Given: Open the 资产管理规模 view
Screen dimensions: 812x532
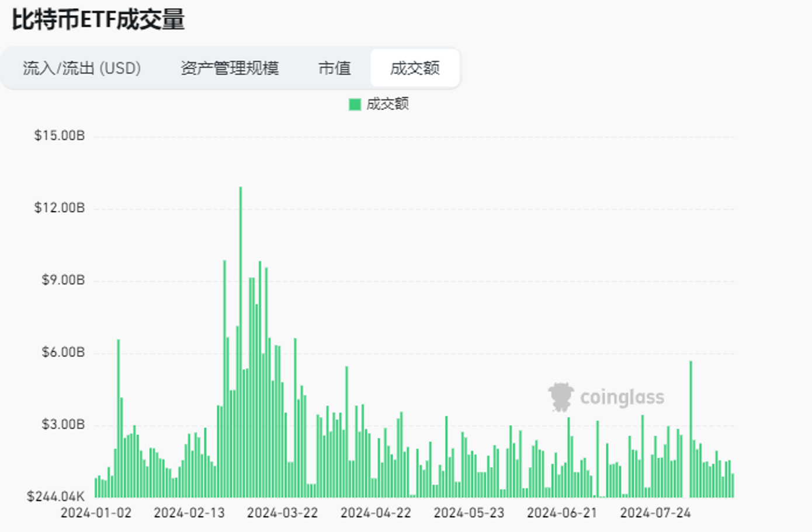Looking at the screenshot, I should pos(230,68).
